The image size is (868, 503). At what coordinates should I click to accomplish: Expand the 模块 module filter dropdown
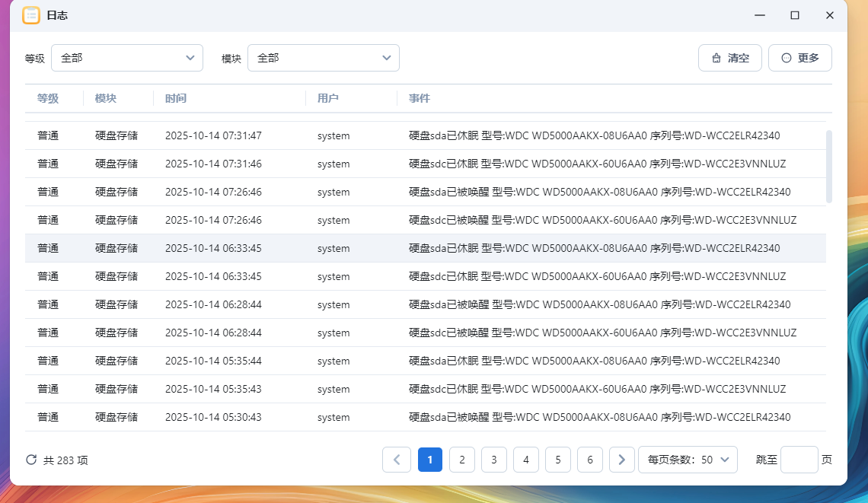coord(324,58)
